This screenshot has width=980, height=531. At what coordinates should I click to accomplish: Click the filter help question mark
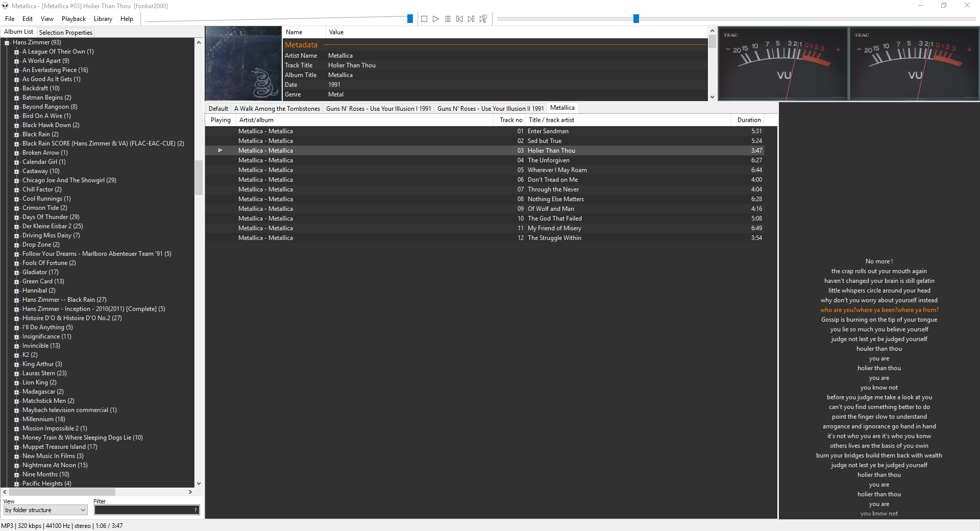coord(195,510)
